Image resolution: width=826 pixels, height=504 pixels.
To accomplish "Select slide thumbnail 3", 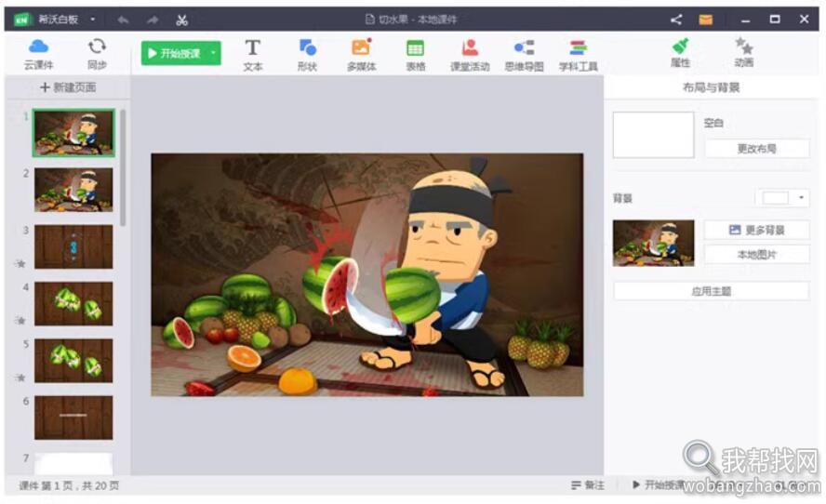I will point(73,246).
